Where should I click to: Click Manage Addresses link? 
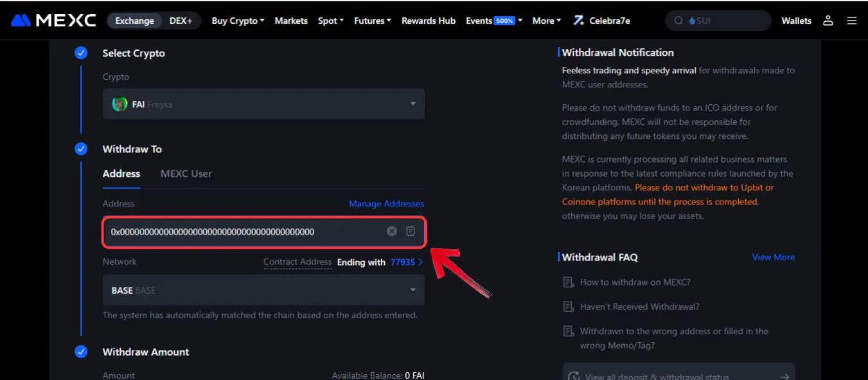coord(387,204)
